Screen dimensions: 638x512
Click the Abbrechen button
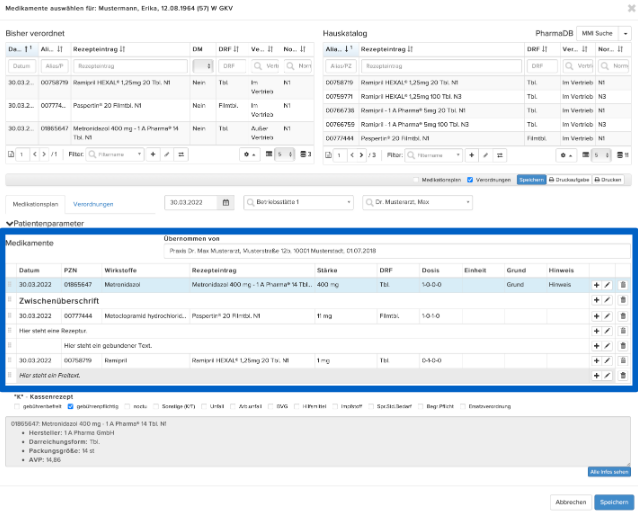coord(570,502)
